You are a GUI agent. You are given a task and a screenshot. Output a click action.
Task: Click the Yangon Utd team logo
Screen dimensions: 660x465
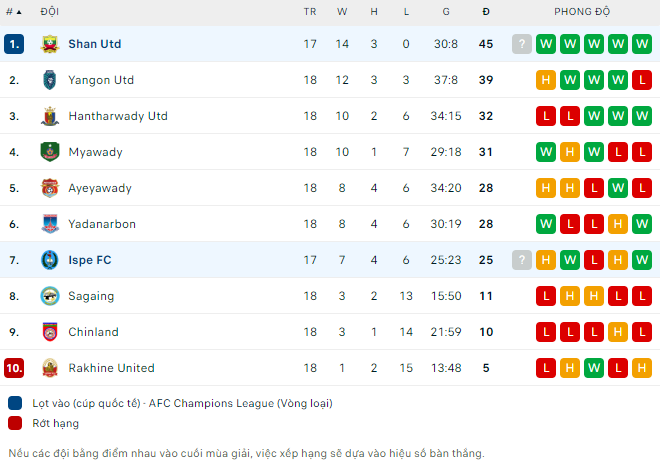click(50, 80)
